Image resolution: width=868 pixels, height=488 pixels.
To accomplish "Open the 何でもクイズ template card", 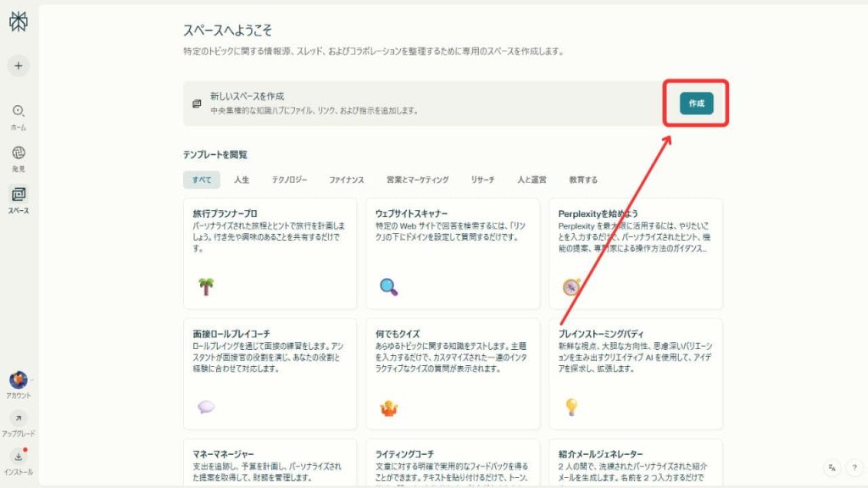I will pyautogui.click(x=453, y=374).
